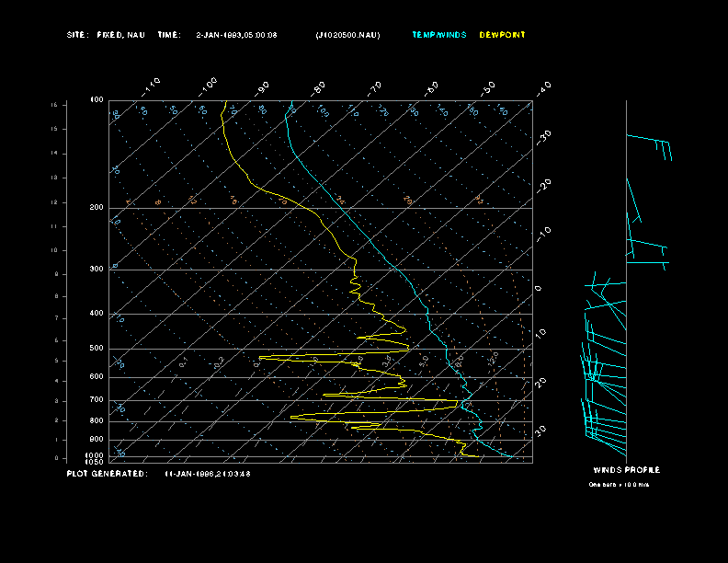Click the 400 pressure level label
The image size is (728, 563).
pos(97,314)
